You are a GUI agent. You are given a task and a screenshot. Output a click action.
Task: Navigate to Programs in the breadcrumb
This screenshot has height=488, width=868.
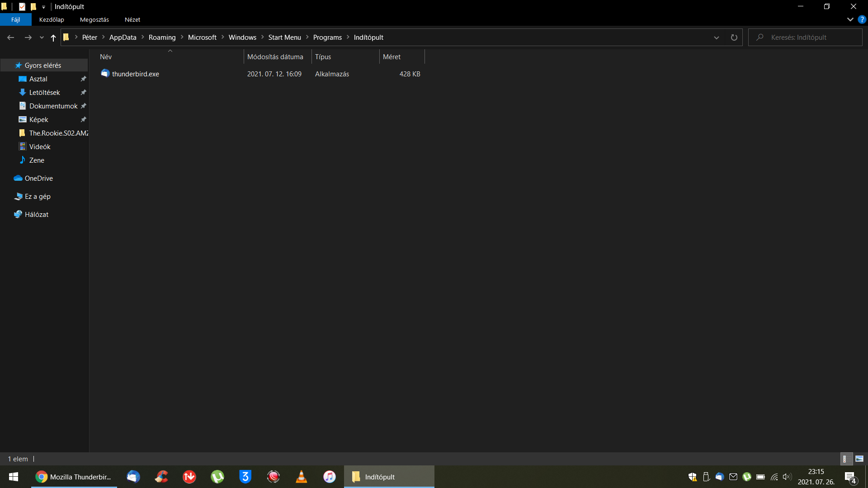327,38
